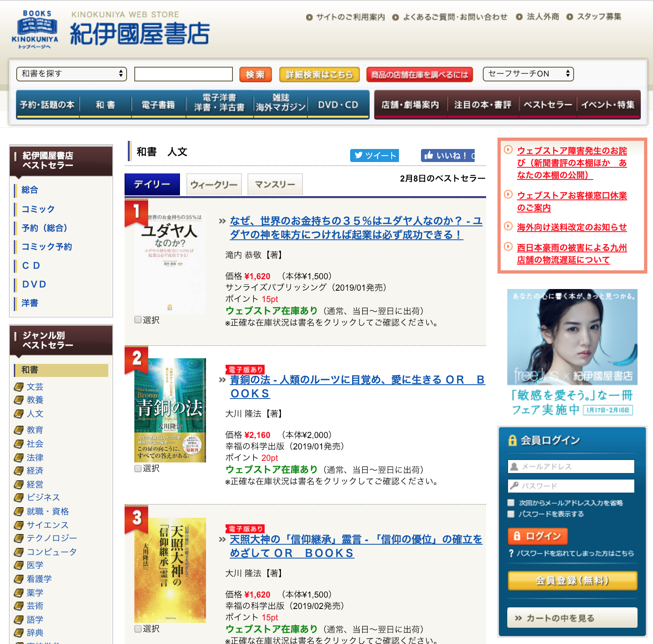Screen dimensions: 653x644
Task: Click the book icon beside サイエンス
Action: point(18,525)
